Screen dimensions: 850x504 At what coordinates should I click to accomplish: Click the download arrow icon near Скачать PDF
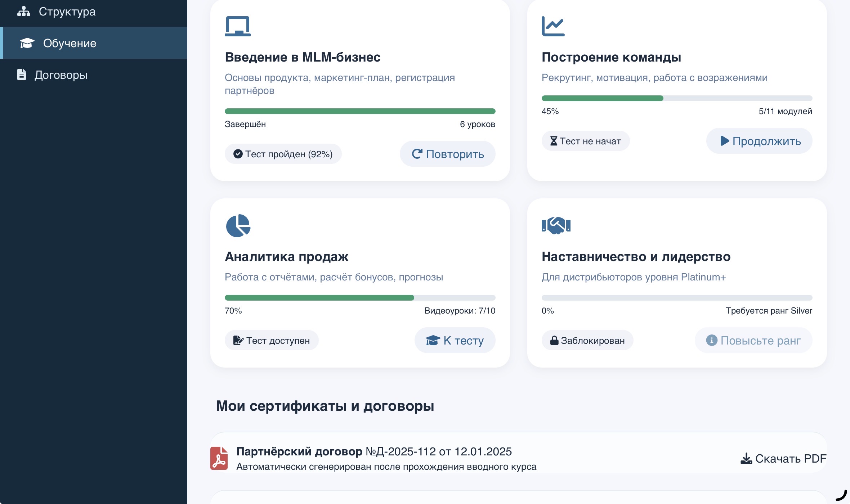pyautogui.click(x=746, y=459)
